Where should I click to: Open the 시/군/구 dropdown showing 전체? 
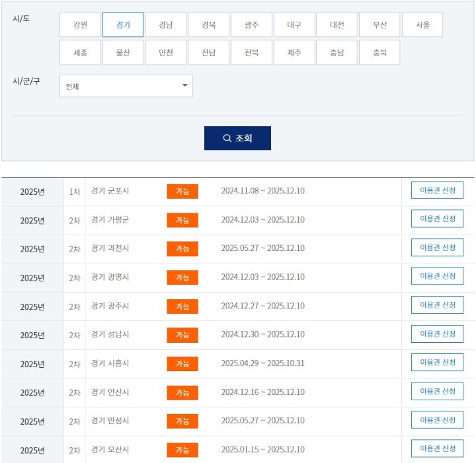126,86
